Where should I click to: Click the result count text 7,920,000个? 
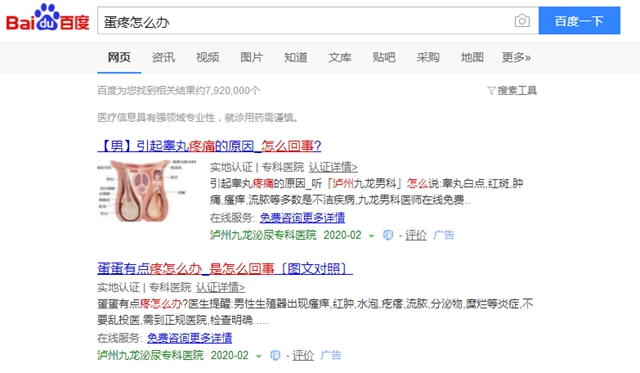pyautogui.click(x=233, y=91)
